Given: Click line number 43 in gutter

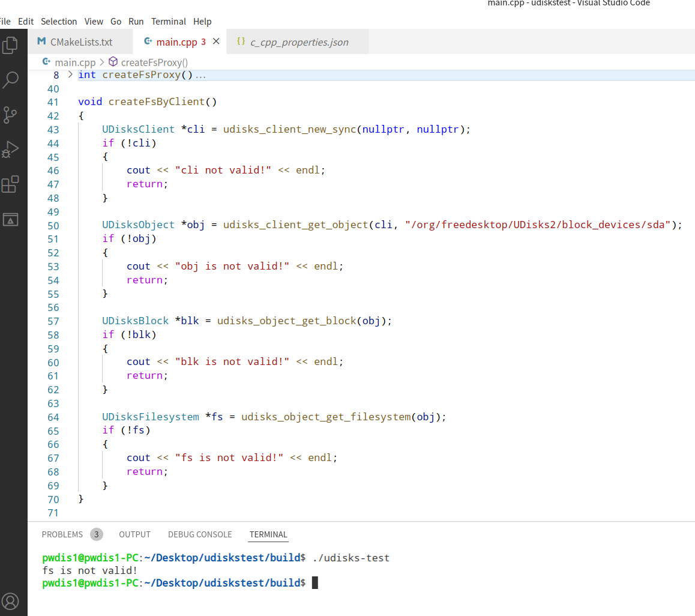Looking at the screenshot, I should click(53, 130).
